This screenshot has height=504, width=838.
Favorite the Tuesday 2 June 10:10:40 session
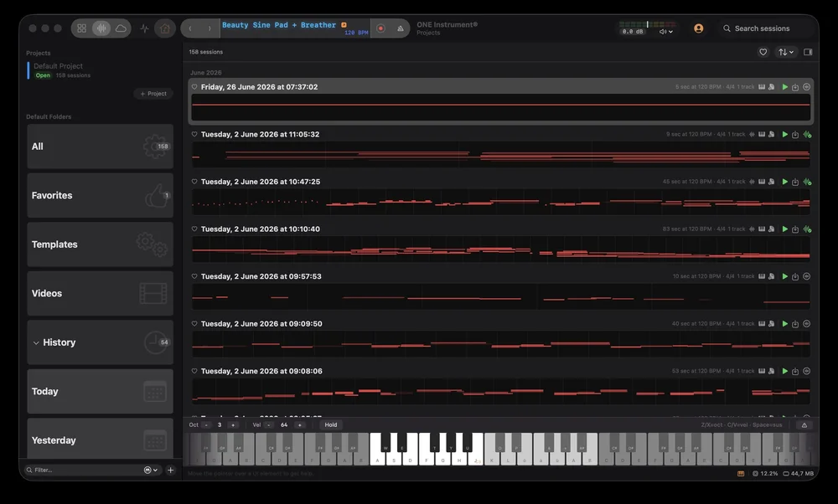click(194, 229)
